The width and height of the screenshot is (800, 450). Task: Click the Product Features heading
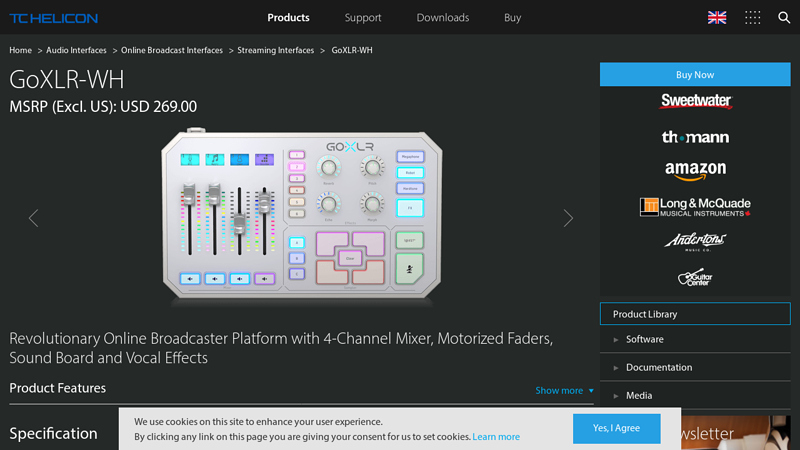[58, 388]
